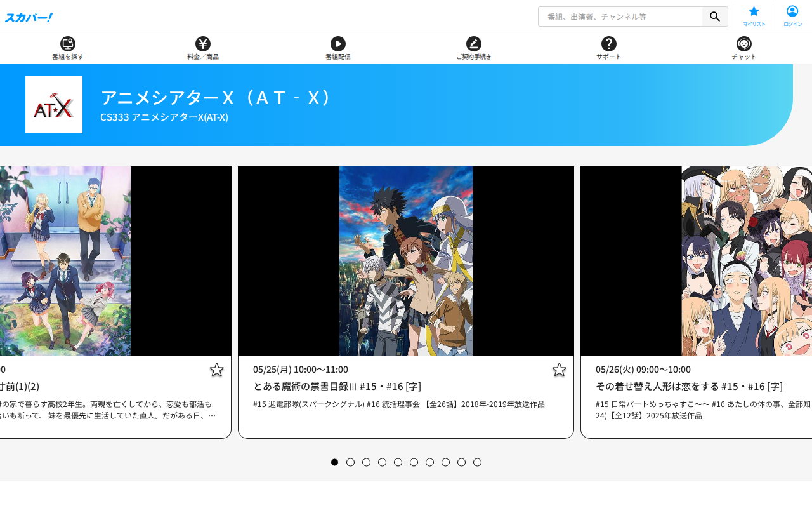Image resolution: width=812 pixels, height=508 pixels.
Task: Click the サポート menu label
Action: 609,57
